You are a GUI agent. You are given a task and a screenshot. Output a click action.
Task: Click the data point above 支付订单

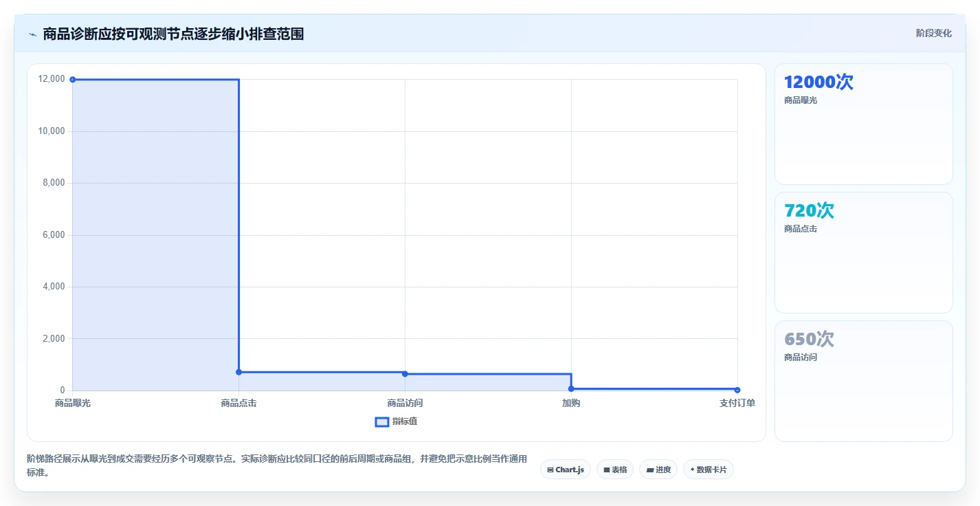pyautogui.click(x=737, y=390)
